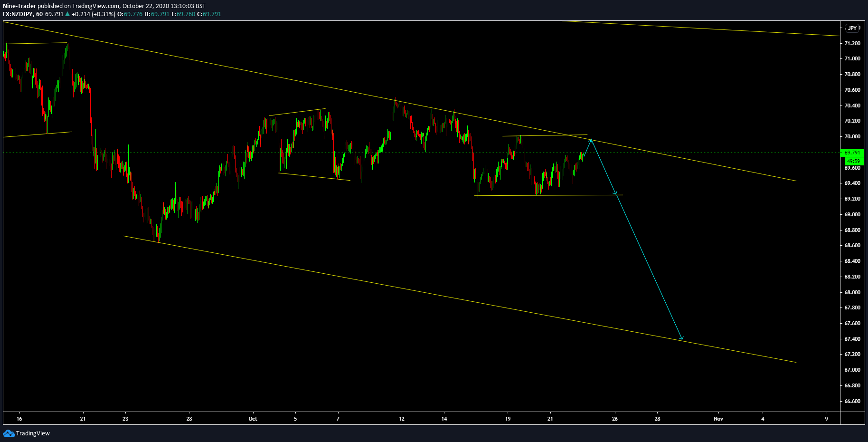Click the 68.800 price axis label
This screenshot has width=868, height=442.
(852, 230)
